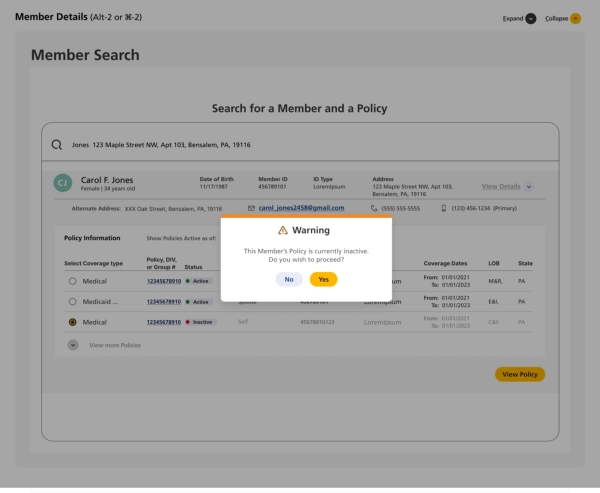Viewport: 600px width, 493px height.
Task: Open the View Details dropdown chevron
Action: tap(529, 186)
